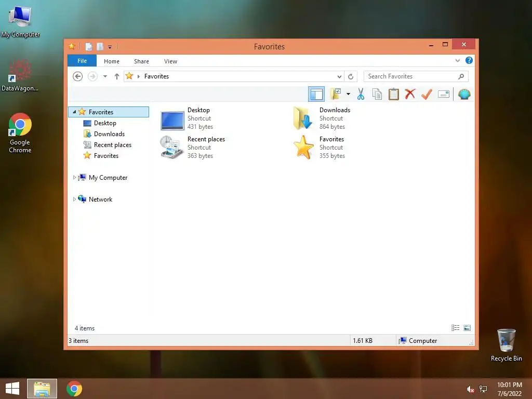This screenshot has height=399, width=532.
Task: Select the Recycle Bin desktop icon
Action: pos(506,345)
